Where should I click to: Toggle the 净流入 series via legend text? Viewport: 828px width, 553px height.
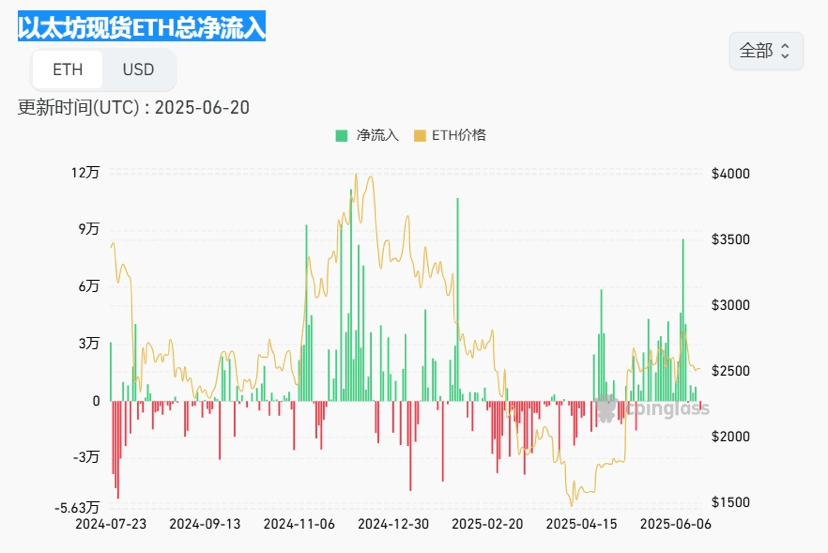[377, 136]
